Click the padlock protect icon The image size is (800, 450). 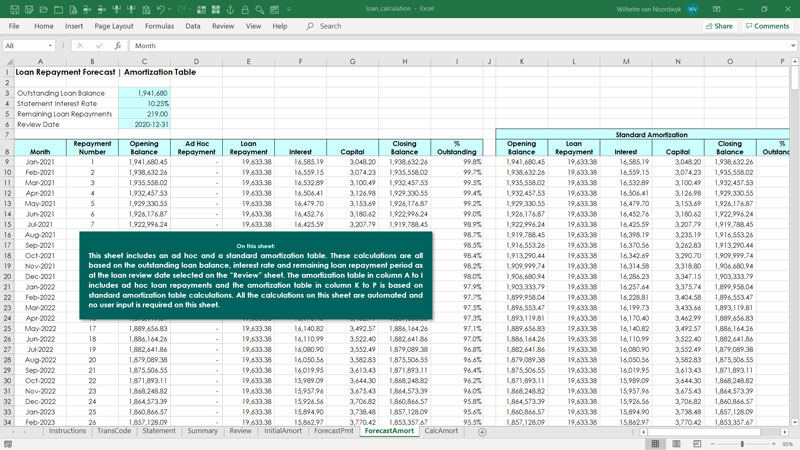tap(245, 9)
